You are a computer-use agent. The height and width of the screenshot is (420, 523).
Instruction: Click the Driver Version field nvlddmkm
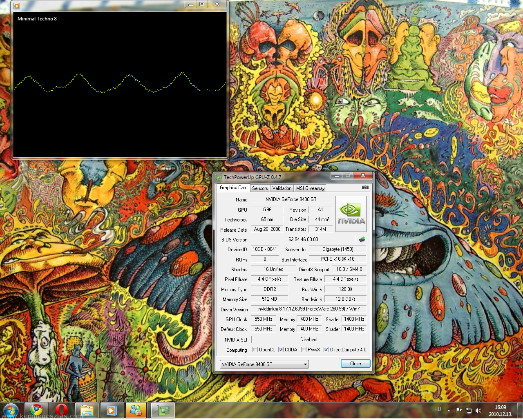point(309,309)
